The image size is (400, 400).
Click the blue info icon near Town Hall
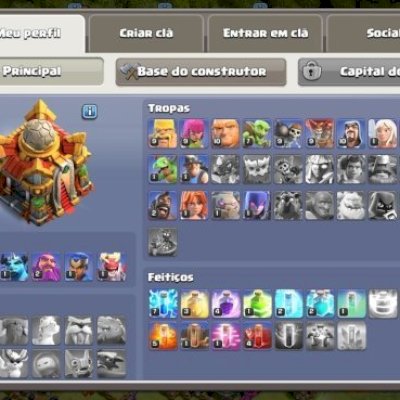90,112
